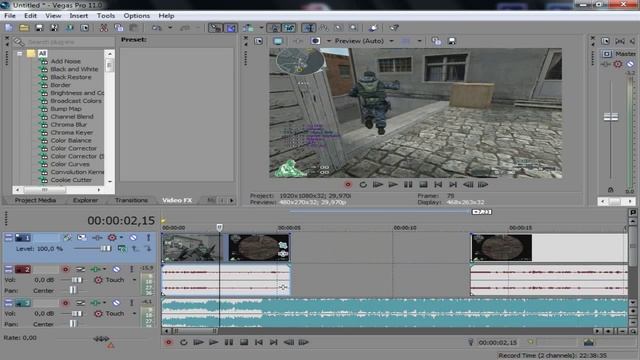Toggle preview on external monitor icon
Screen dimensions: 640x360
tap(278, 41)
